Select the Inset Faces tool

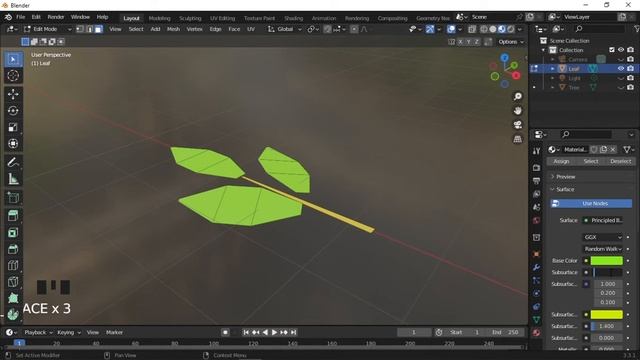click(x=13, y=233)
